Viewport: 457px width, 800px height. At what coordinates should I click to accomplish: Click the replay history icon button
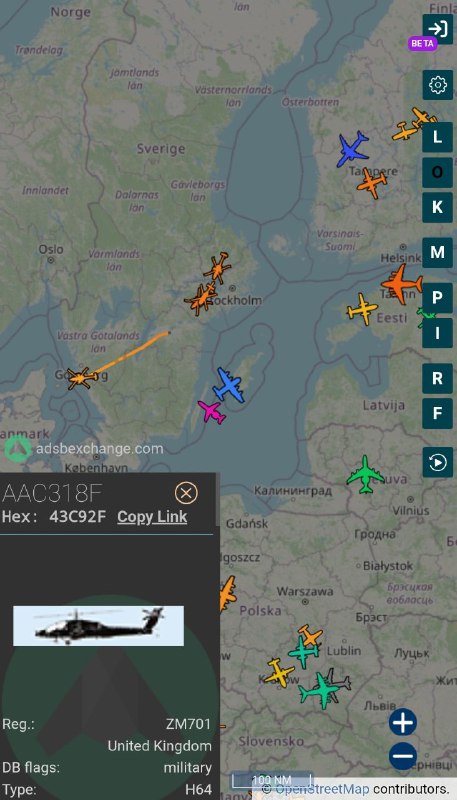point(438,462)
